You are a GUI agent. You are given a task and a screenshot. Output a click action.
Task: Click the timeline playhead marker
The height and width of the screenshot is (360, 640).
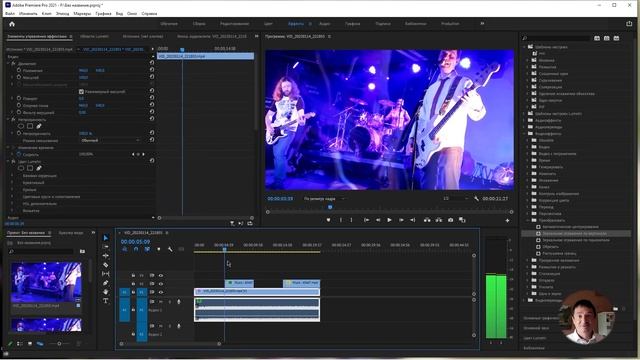(224, 249)
